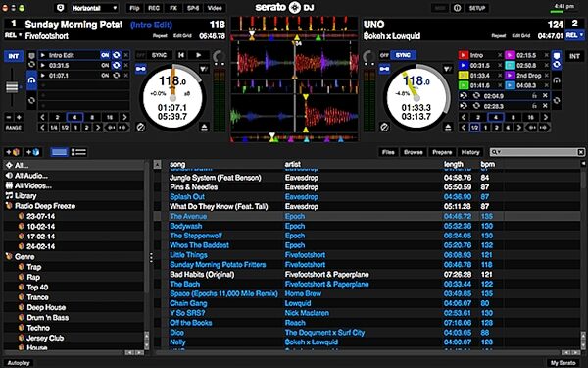Eject the track from deck 2

448,127
